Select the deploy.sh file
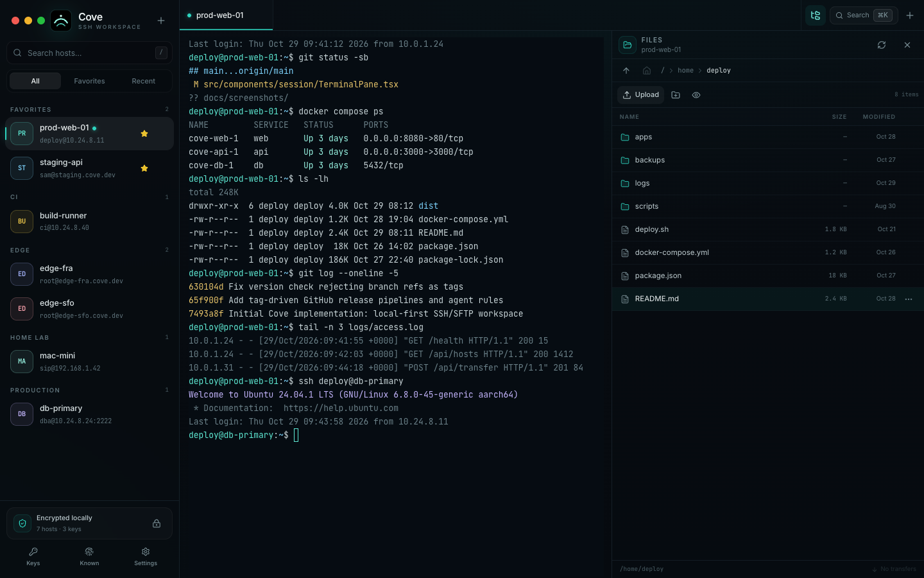Viewport: 924px width, 578px height. coord(768,229)
